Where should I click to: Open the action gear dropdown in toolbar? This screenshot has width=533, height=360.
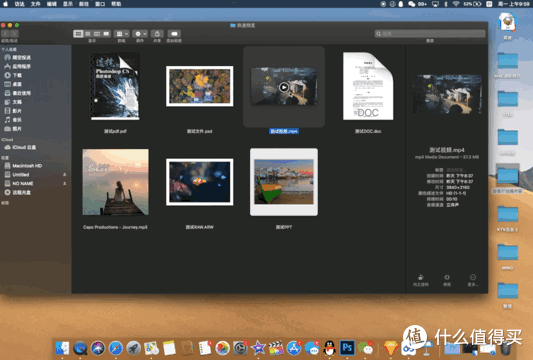[140, 34]
